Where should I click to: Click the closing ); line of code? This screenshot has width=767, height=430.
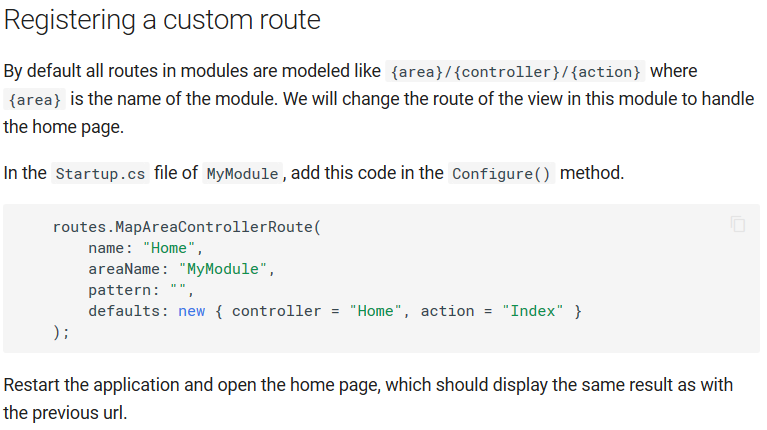pos(61,332)
